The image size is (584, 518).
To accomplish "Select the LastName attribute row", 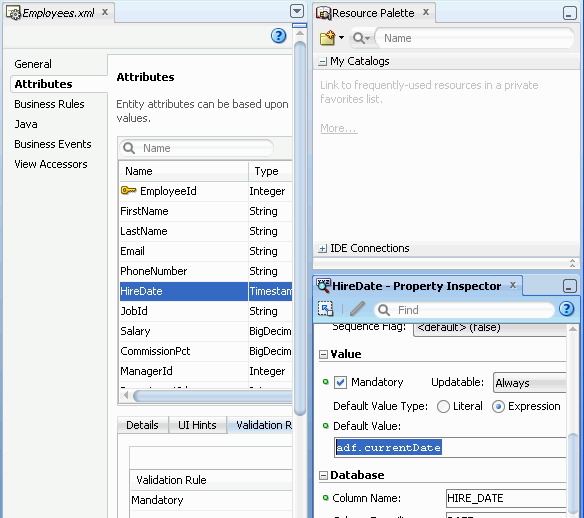I will [x=206, y=231].
